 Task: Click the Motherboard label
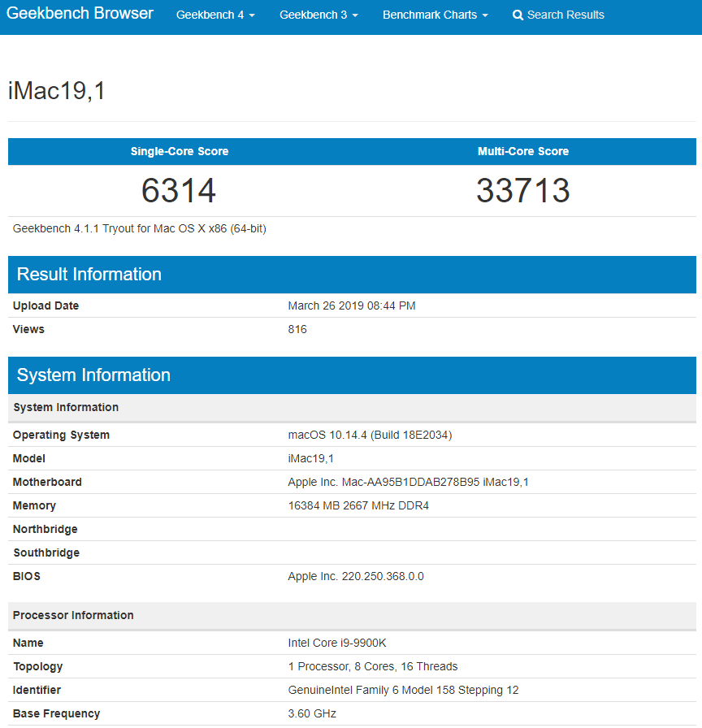(x=47, y=483)
